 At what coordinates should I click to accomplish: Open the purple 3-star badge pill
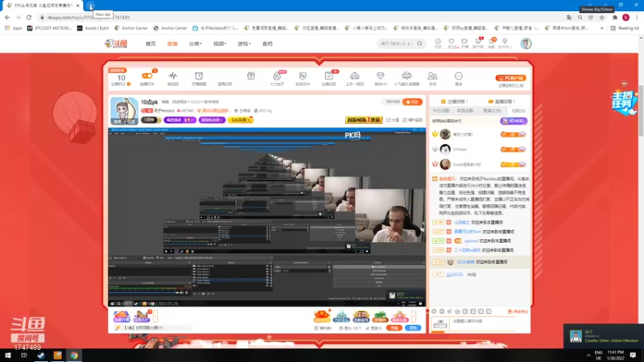pos(180,120)
